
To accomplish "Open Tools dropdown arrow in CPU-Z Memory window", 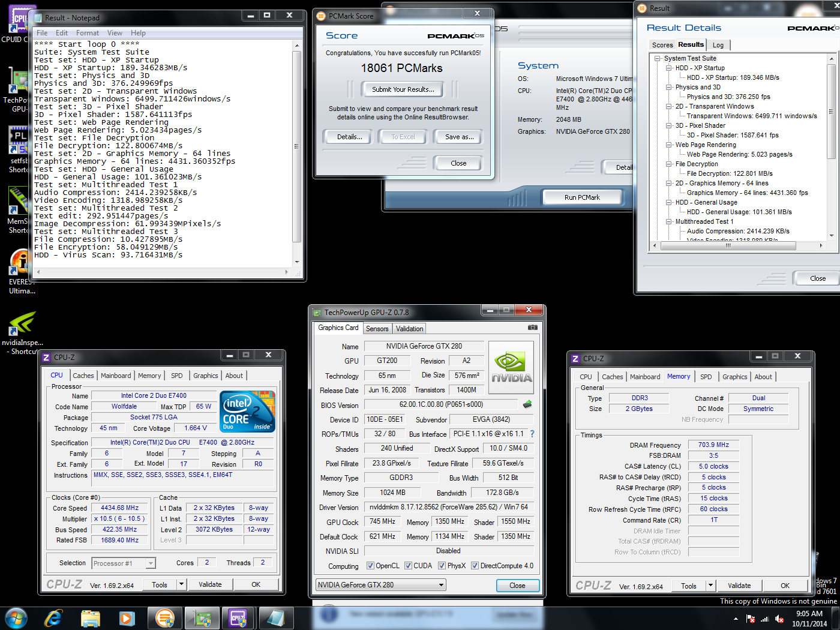I will point(710,585).
